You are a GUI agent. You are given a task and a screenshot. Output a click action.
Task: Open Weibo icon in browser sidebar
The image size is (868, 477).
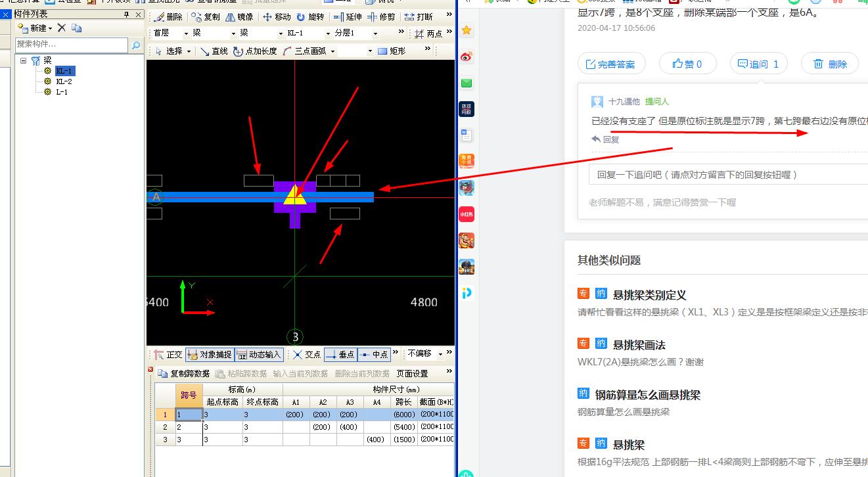467,57
